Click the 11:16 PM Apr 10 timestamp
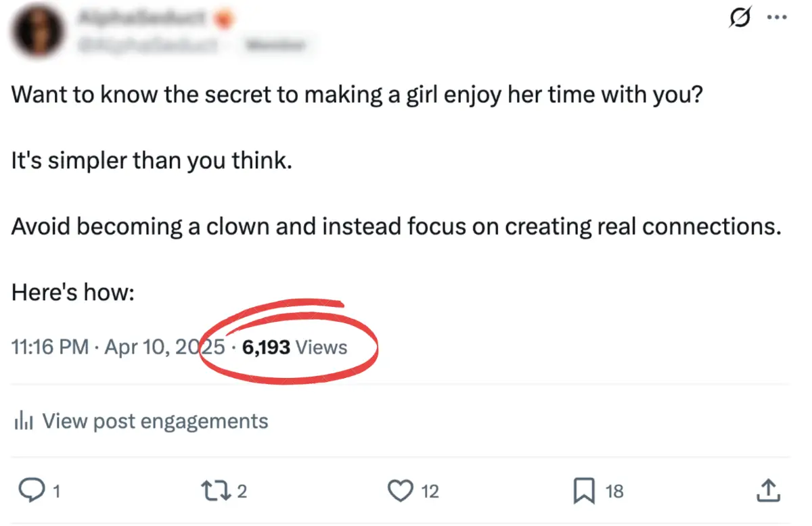Viewport: 812px width, 526px height. pyautogui.click(x=118, y=347)
